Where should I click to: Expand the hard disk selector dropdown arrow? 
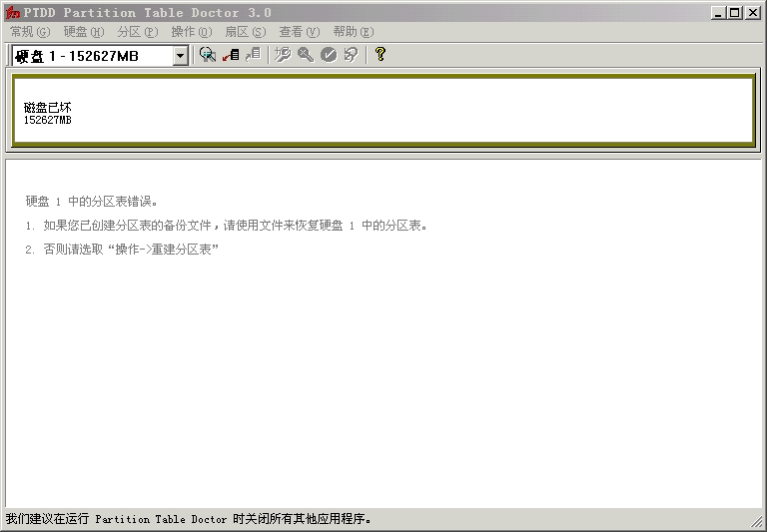(181, 56)
